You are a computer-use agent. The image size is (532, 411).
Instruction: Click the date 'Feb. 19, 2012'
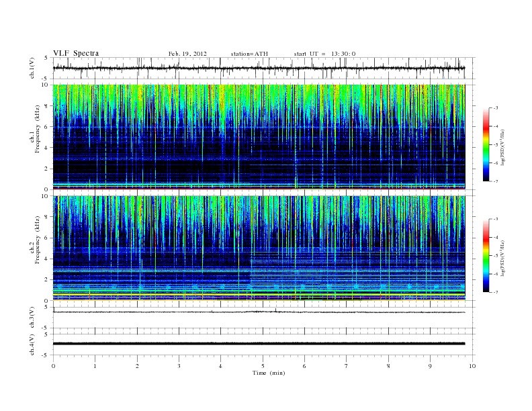pyautogui.click(x=187, y=54)
